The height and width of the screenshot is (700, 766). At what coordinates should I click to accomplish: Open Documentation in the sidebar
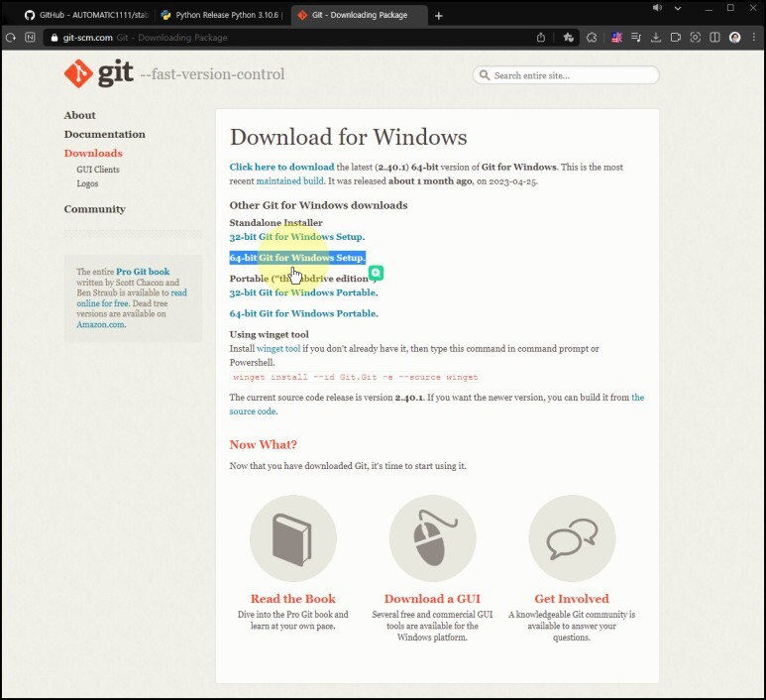(x=104, y=135)
